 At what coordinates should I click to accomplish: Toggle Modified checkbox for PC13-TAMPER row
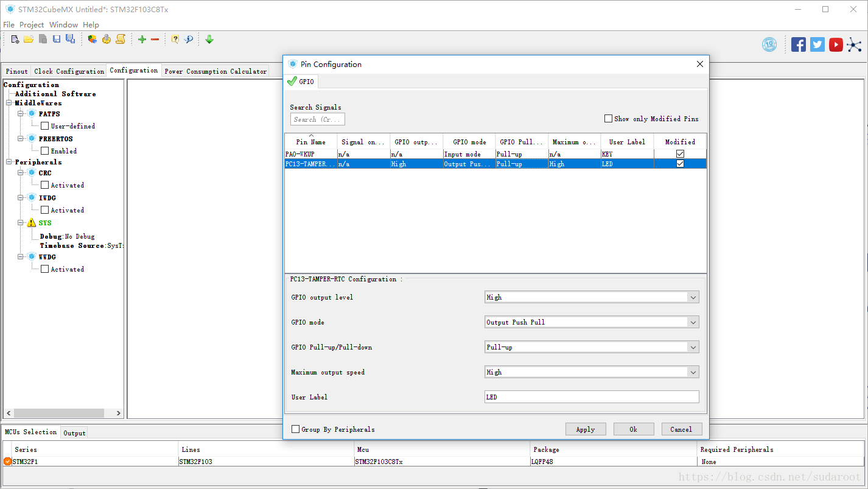(680, 164)
